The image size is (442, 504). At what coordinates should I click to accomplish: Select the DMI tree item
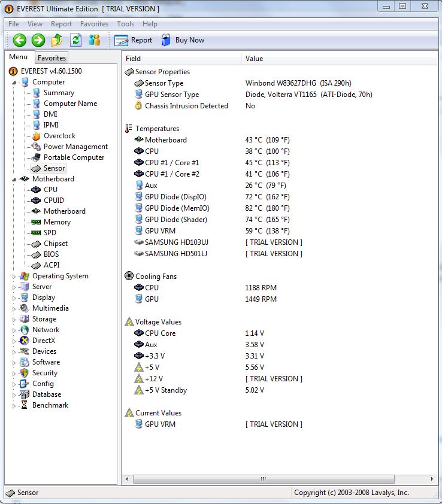50,114
